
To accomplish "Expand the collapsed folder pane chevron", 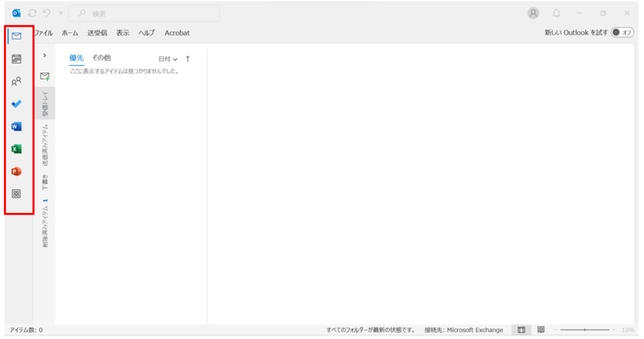I will (x=45, y=56).
